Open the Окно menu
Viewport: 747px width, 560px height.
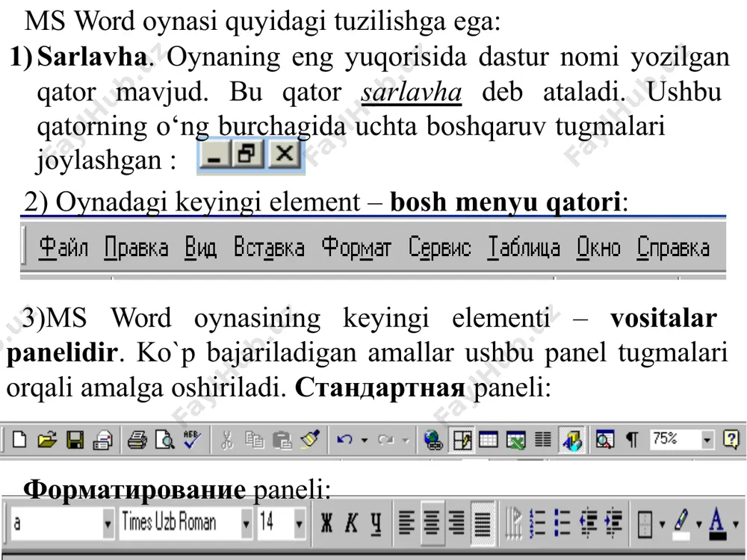point(598,248)
